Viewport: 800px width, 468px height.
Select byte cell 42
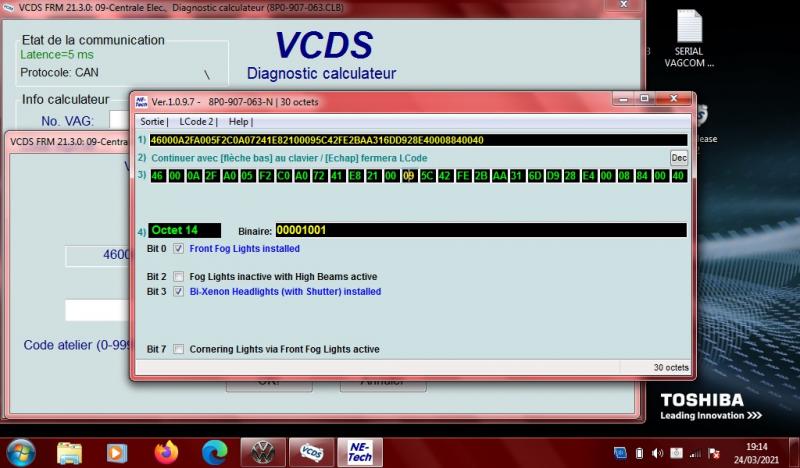pos(445,176)
